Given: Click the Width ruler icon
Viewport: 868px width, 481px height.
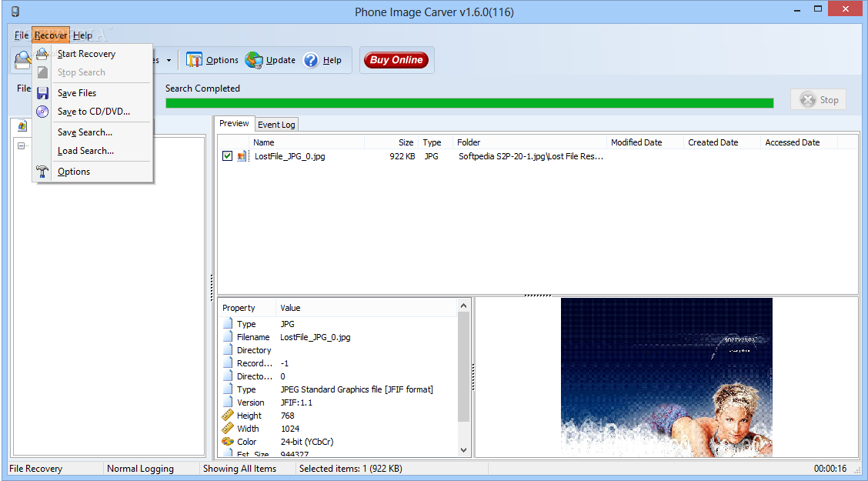Looking at the screenshot, I should (228, 429).
